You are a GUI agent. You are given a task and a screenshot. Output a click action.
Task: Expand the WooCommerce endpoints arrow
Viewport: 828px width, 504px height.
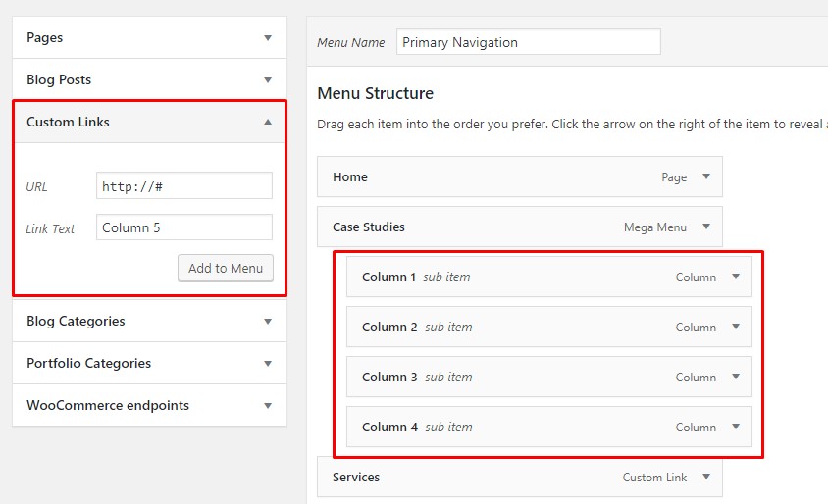pos(268,406)
